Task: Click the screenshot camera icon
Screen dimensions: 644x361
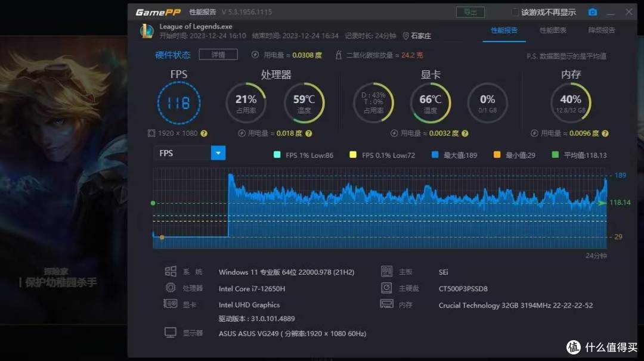Action: [592, 13]
